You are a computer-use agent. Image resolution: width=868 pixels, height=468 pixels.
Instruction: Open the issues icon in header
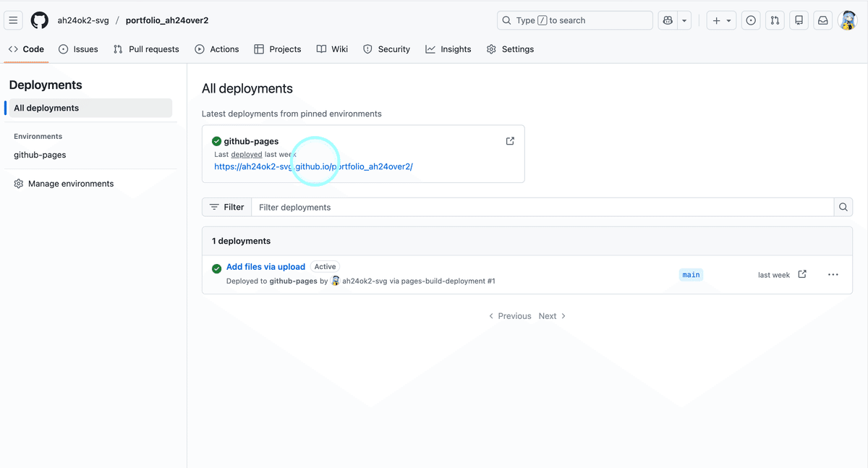pyautogui.click(x=751, y=20)
